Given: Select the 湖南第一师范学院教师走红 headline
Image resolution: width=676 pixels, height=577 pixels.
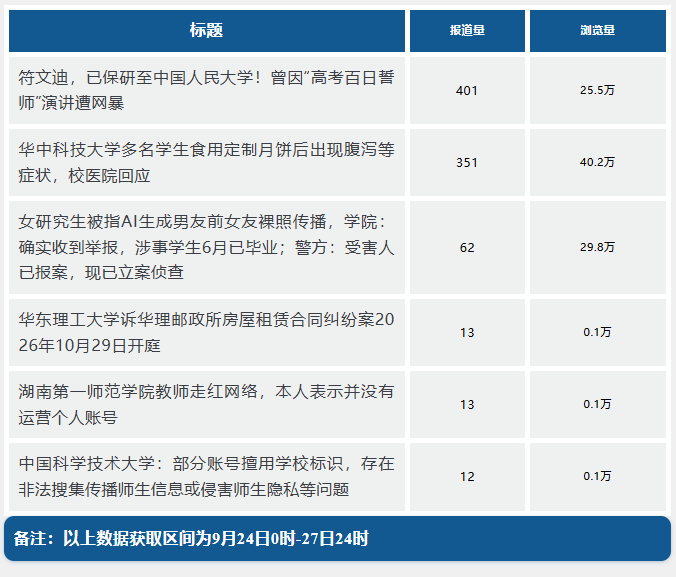Looking at the screenshot, I should click(x=207, y=405).
